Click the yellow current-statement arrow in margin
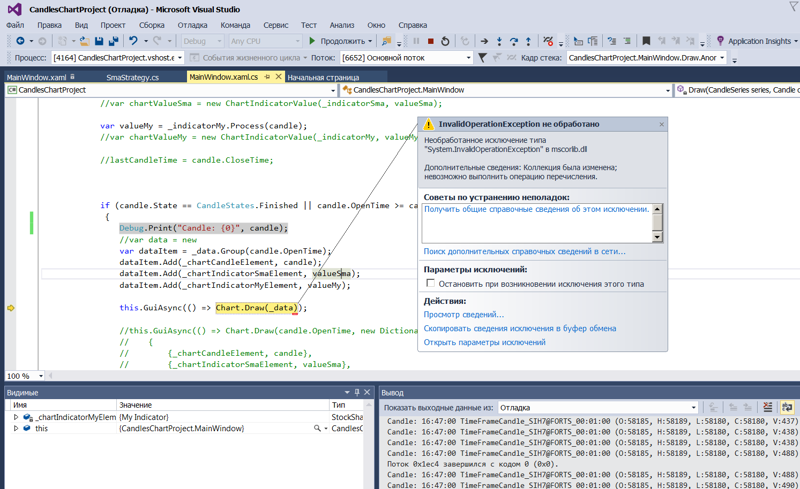The width and height of the screenshot is (800, 489). pyautogui.click(x=11, y=308)
